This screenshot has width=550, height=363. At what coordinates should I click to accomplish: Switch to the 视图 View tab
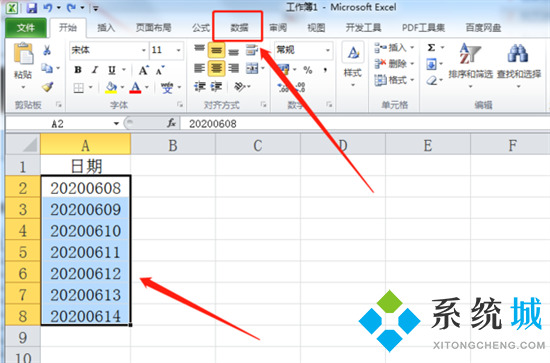coord(316,27)
